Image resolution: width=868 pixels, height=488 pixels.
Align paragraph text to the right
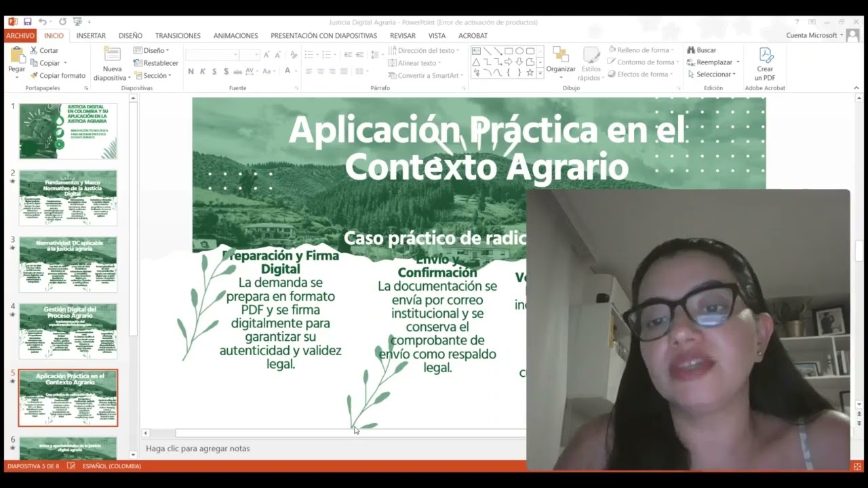click(332, 71)
